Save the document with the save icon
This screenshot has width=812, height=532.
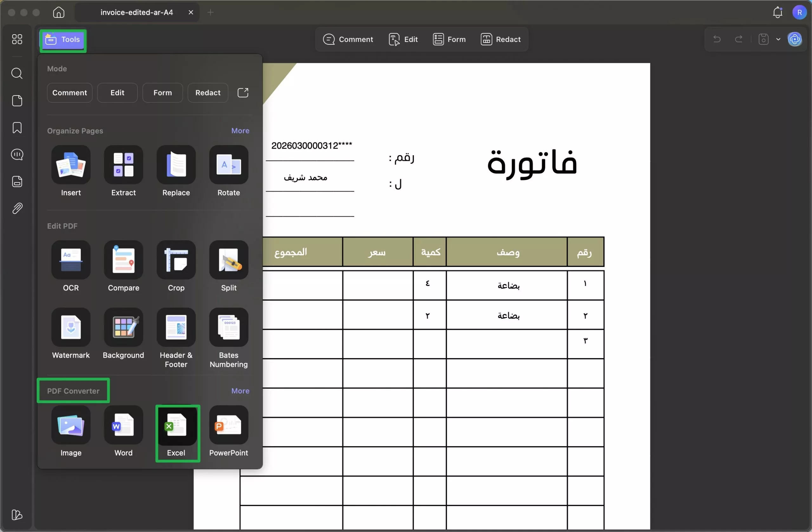coord(763,39)
